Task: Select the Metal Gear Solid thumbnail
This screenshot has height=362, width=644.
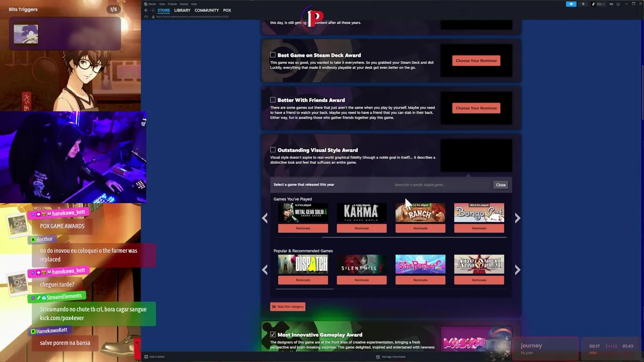Action: pos(303,213)
